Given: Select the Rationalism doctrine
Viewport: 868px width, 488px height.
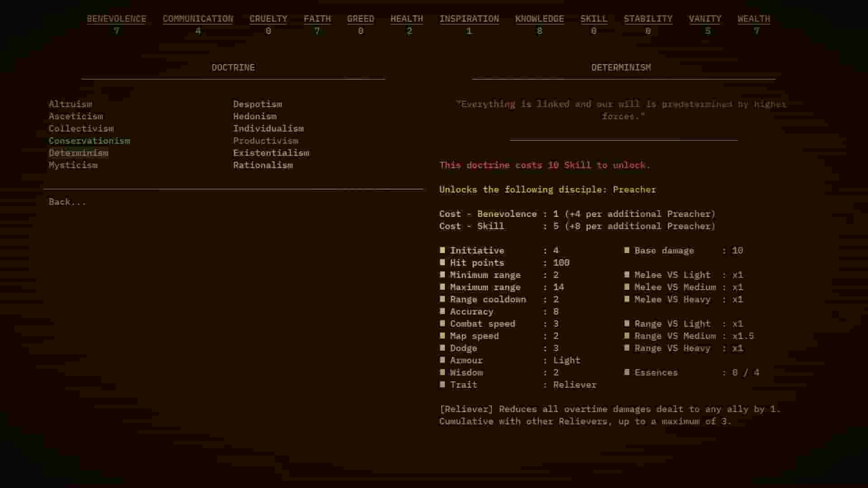Looking at the screenshot, I should (263, 165).
